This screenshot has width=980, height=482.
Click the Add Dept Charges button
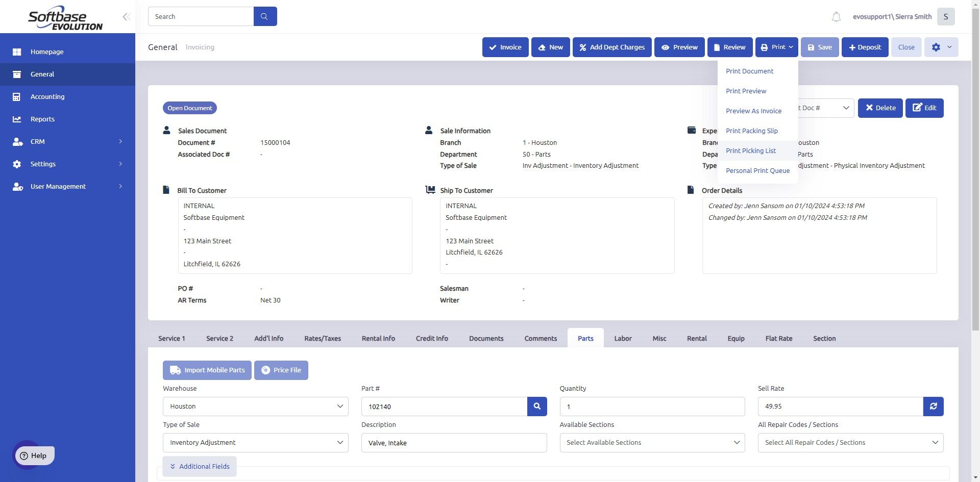612,47
